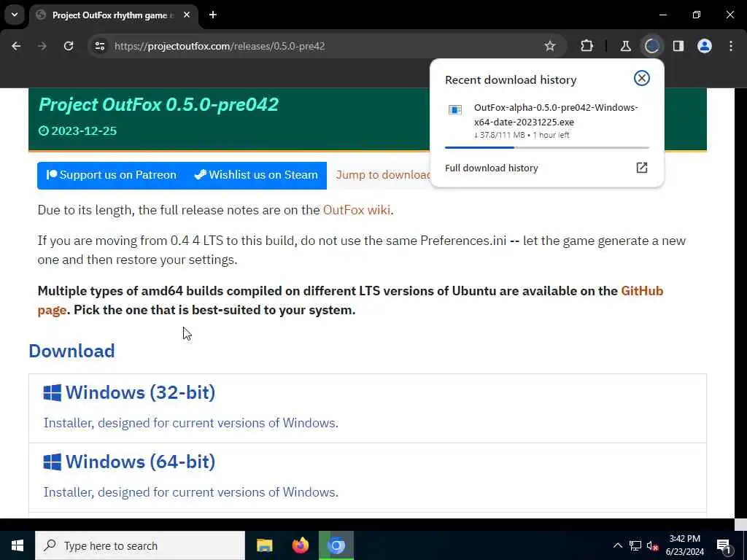The width and height of the screenshot is (747, 560).
Task: Click the forward navigation arrow
Action: [42, 46]
